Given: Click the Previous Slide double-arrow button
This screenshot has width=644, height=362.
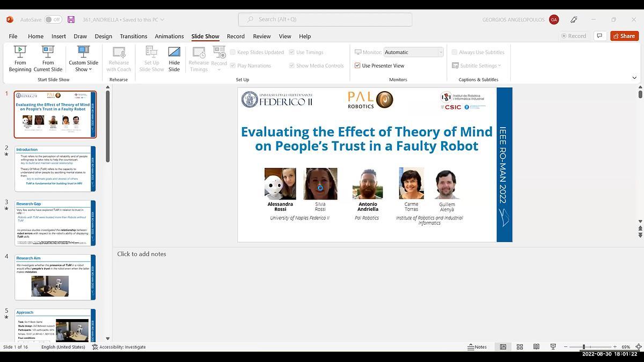Looking at the screenshot, I should [640, 228].
